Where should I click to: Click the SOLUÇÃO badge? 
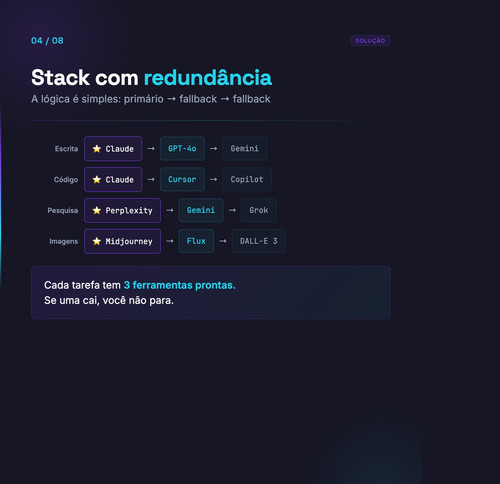click(370, 41)
